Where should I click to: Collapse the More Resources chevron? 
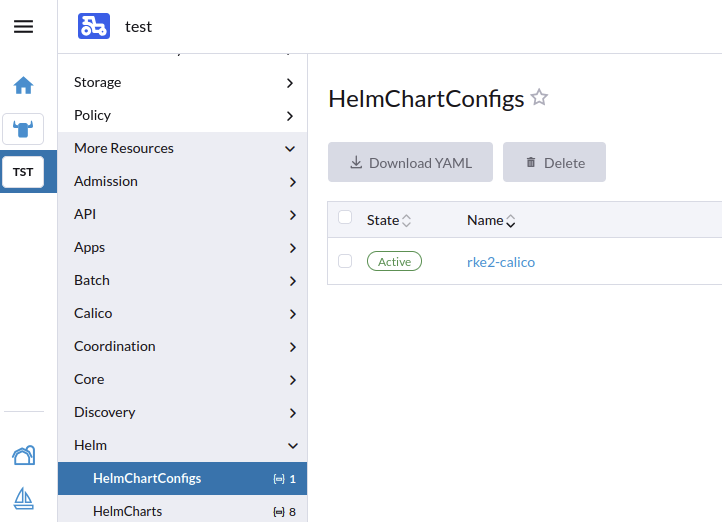290,149
